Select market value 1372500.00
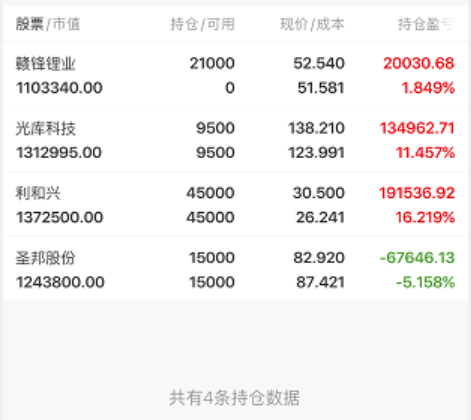This screenshot has width=471, height=420. point(60,217)
